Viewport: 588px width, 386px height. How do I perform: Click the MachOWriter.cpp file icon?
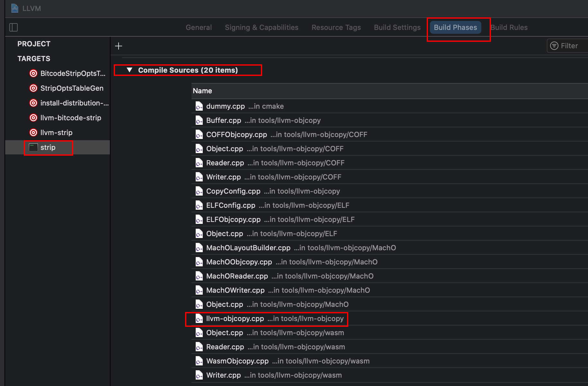(x=199, y=290)
